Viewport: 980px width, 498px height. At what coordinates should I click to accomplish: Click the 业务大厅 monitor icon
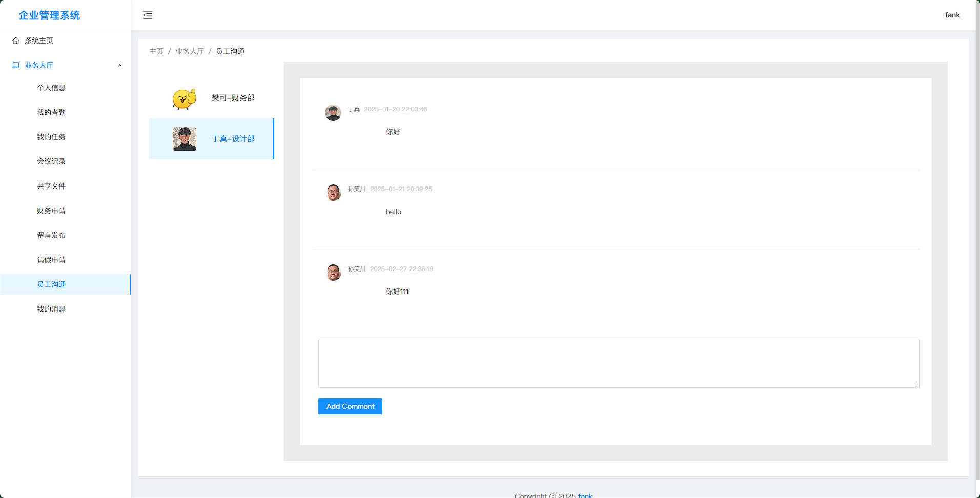point(16,65)
